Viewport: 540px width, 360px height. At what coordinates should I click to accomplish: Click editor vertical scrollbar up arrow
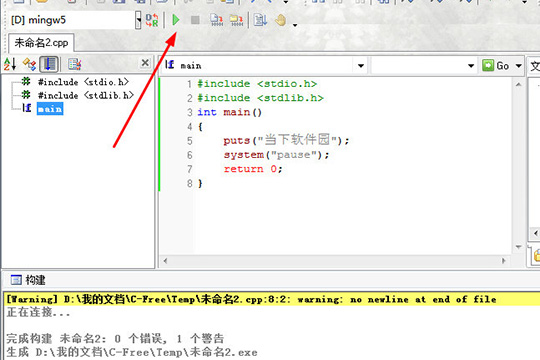[518, 84]
